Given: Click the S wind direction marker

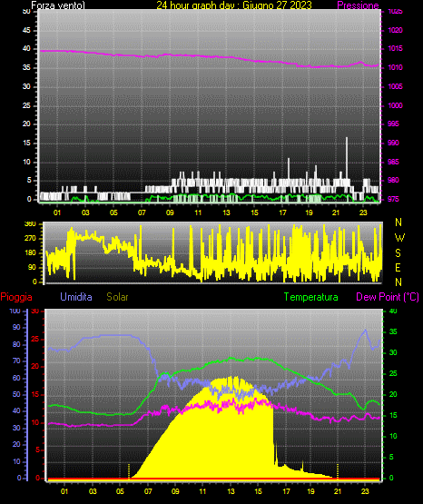Looking at the screenshot, I should [x=398, y=253].
